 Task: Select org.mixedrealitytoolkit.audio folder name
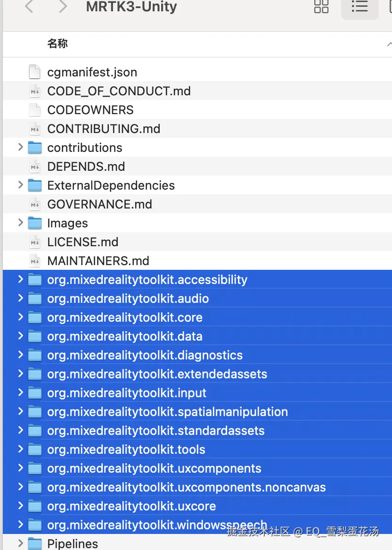point(128,299)
